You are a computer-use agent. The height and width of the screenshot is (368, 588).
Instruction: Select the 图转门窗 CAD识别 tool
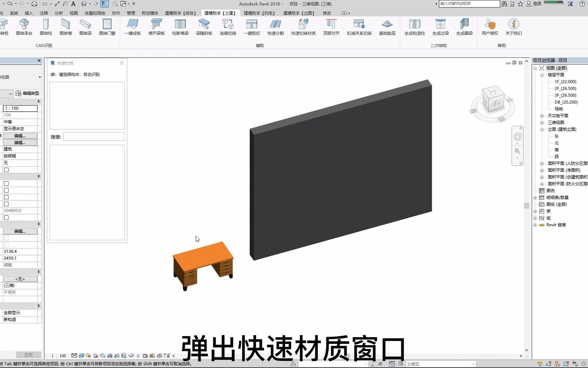pyautogui.click(x=107, y=27)
